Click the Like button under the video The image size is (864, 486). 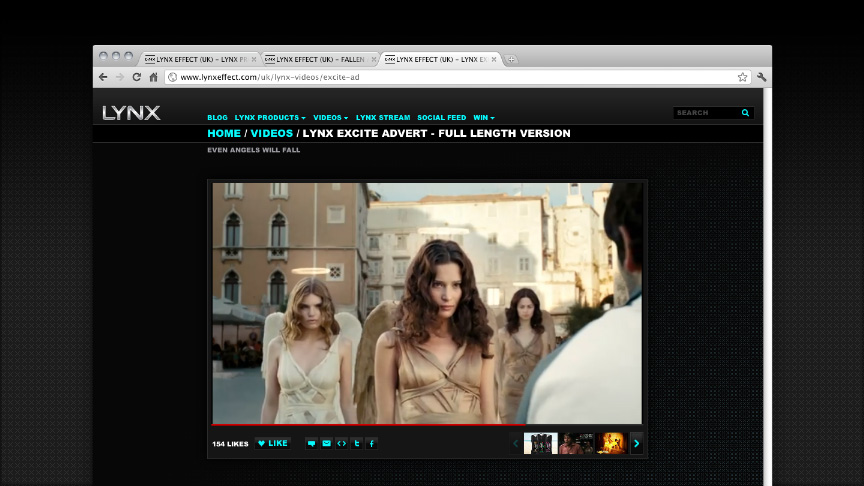[273, 444]
